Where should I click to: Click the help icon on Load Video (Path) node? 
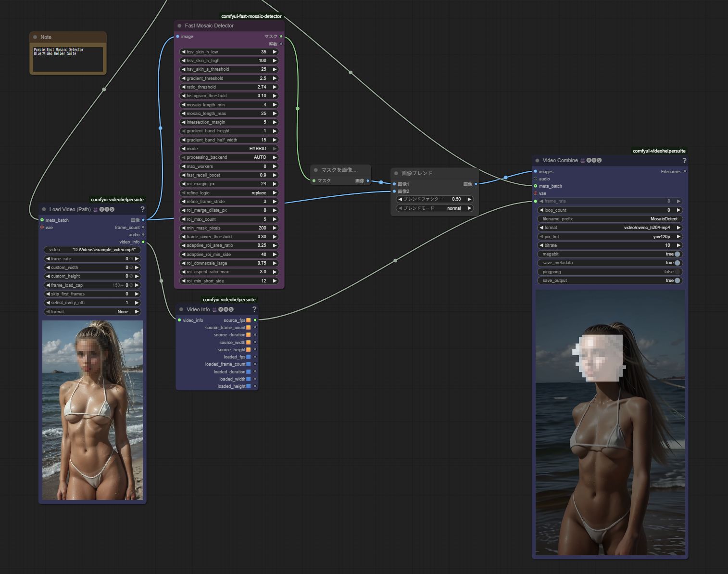click(142, 209)
